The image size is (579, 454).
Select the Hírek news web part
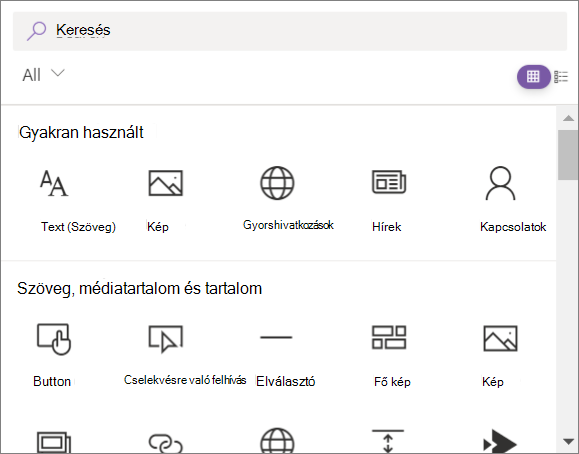[389, 182]
